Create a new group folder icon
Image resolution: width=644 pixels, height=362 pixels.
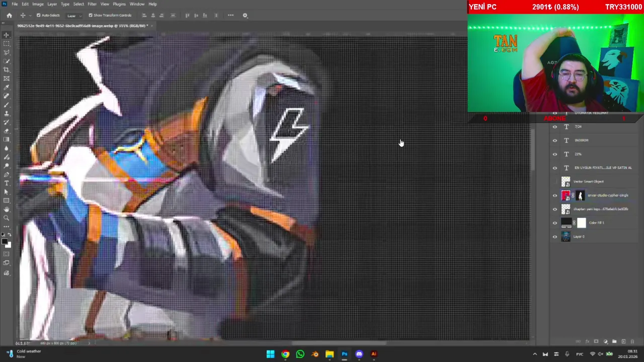(614, 341)
